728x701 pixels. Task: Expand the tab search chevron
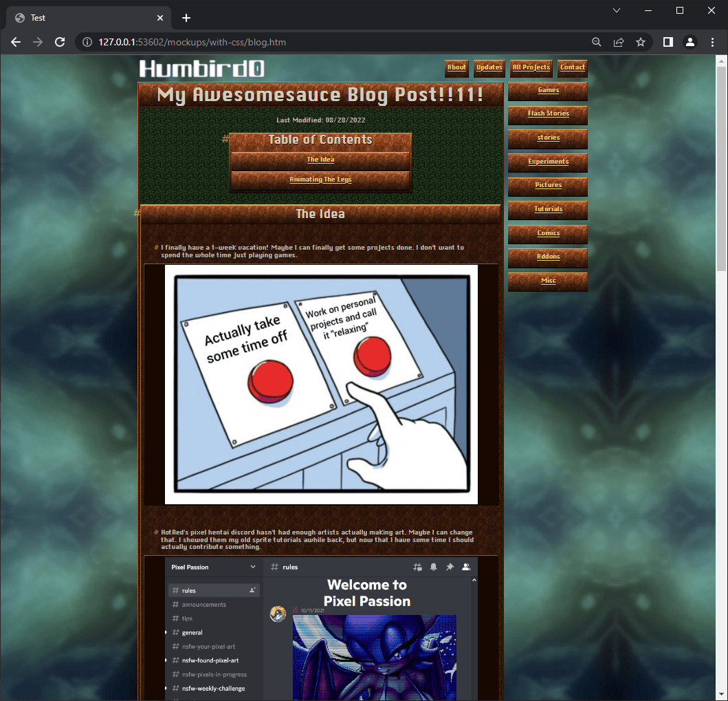(x=616, y=10)
